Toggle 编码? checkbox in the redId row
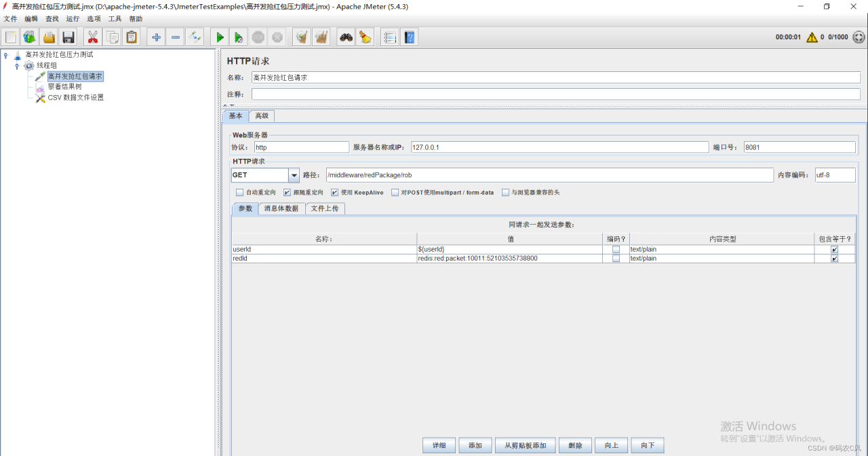This screenshot has height=456, width=868. tap(616, 259)
